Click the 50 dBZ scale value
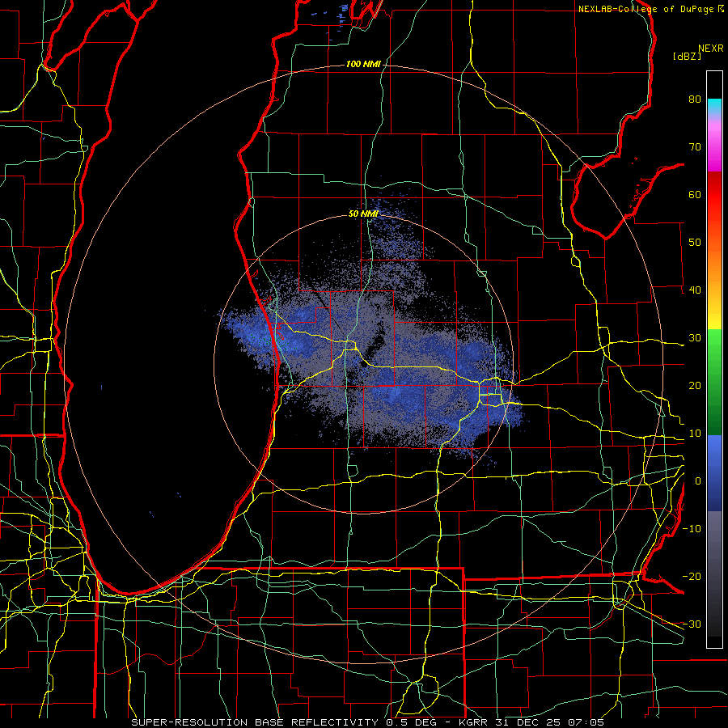This screenshot has height=728, width=728. coord(695,243)
